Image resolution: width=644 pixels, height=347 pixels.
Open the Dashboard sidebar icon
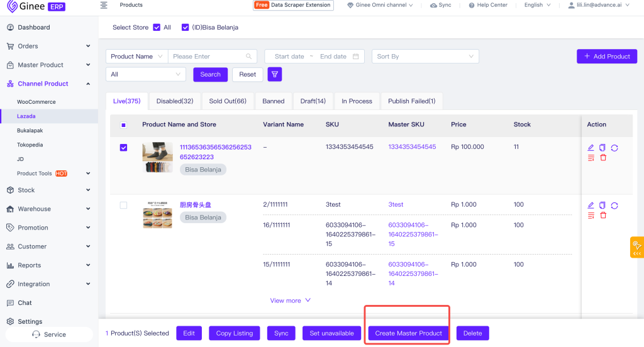tap(10, 28)
